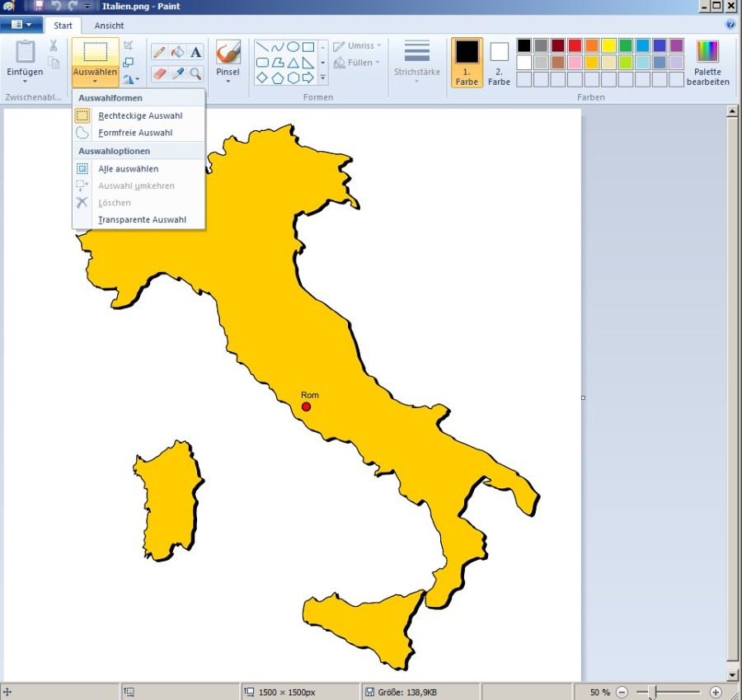Screen dimensions: 742x700
Task: Switch to the Ansicht tab
Action: pyautogui.click(x=109, y=26)
